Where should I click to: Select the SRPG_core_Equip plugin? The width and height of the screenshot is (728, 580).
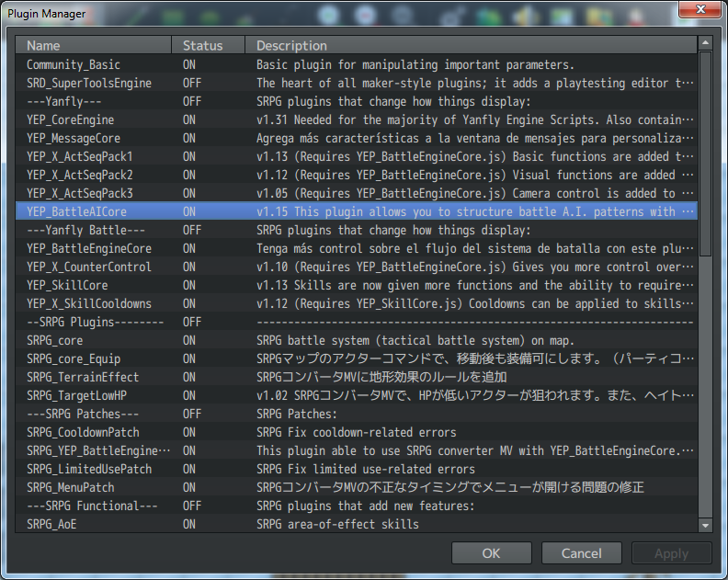click(357, 359)
